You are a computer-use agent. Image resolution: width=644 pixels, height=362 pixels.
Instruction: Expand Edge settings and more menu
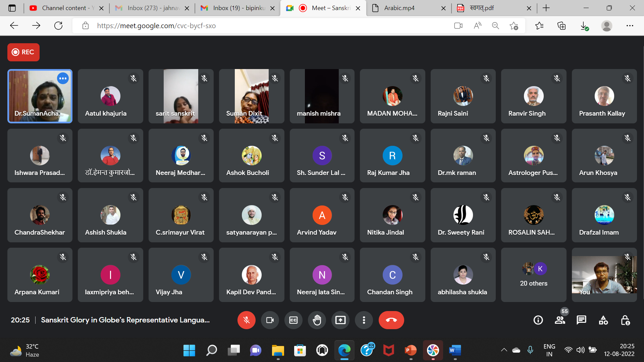630,26
